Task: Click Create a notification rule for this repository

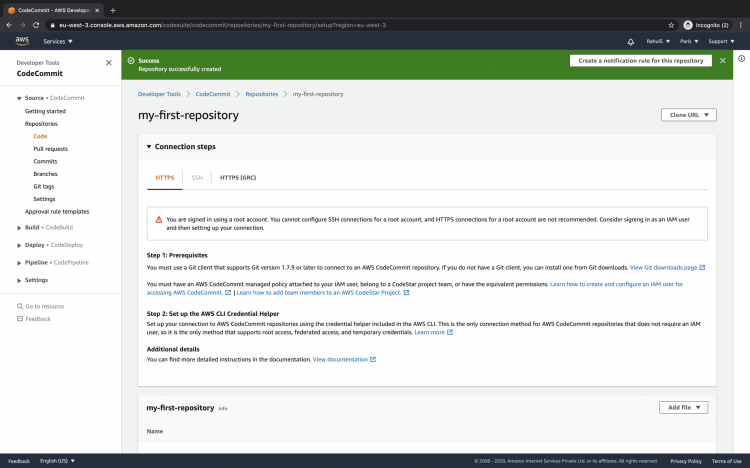Action: [x=640, y=61]
